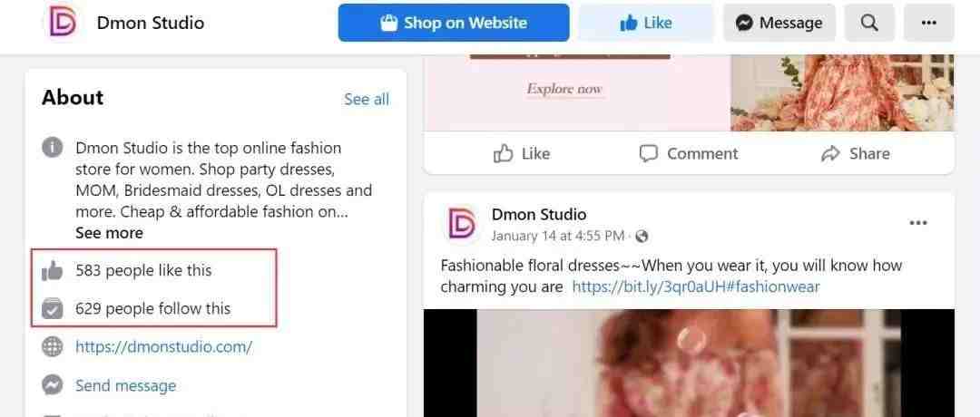Expand description with See more
Image resolution: width=980 pixels, height=417 pixels.
[110, 233]
